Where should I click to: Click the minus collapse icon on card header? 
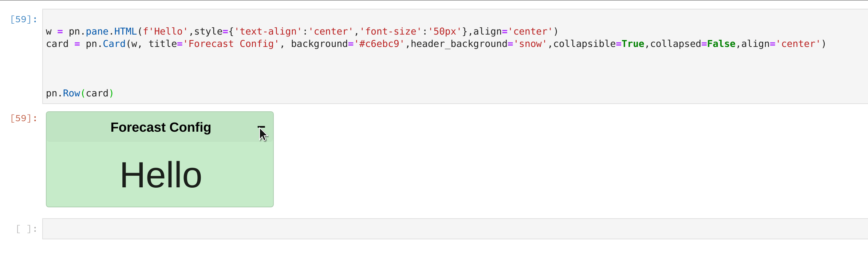(x=262, y=127)
